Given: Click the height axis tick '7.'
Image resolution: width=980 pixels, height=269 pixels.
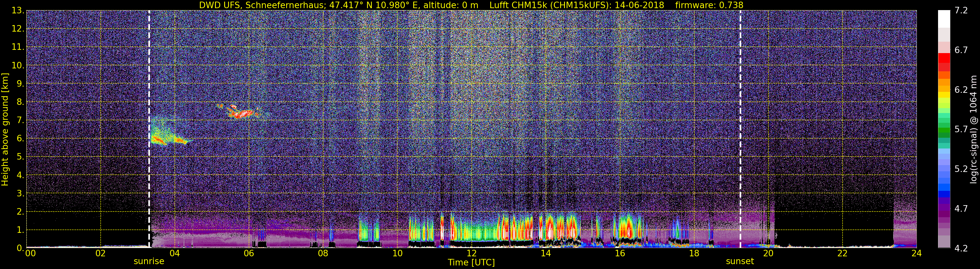Looking at the screenshot, I should point(20,120).
